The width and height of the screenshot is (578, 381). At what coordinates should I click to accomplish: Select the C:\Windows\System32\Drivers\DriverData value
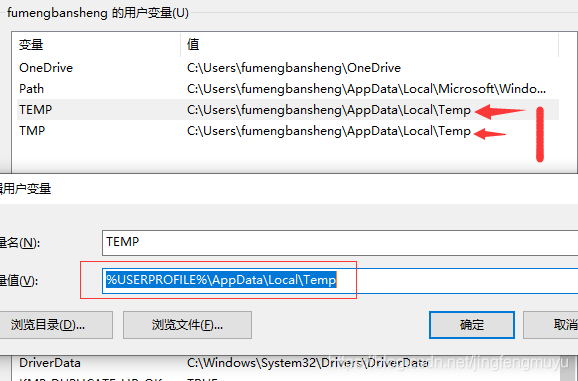(x=307, y=363)
